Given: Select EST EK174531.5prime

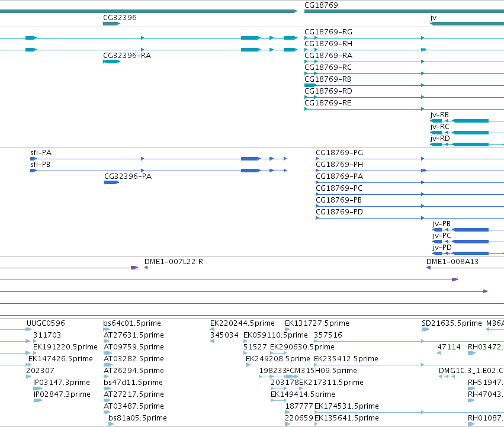Looking at the screenshot, I should coord(347,407).
